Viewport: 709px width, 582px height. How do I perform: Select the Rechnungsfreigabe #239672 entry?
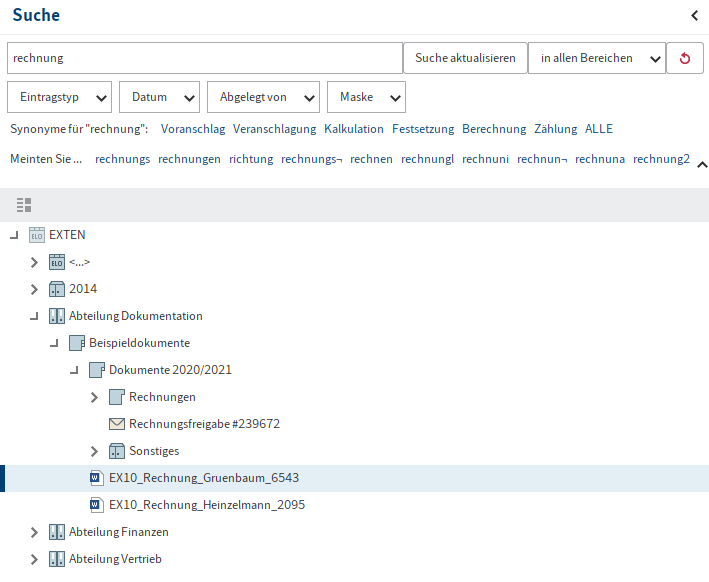[204, 424]
